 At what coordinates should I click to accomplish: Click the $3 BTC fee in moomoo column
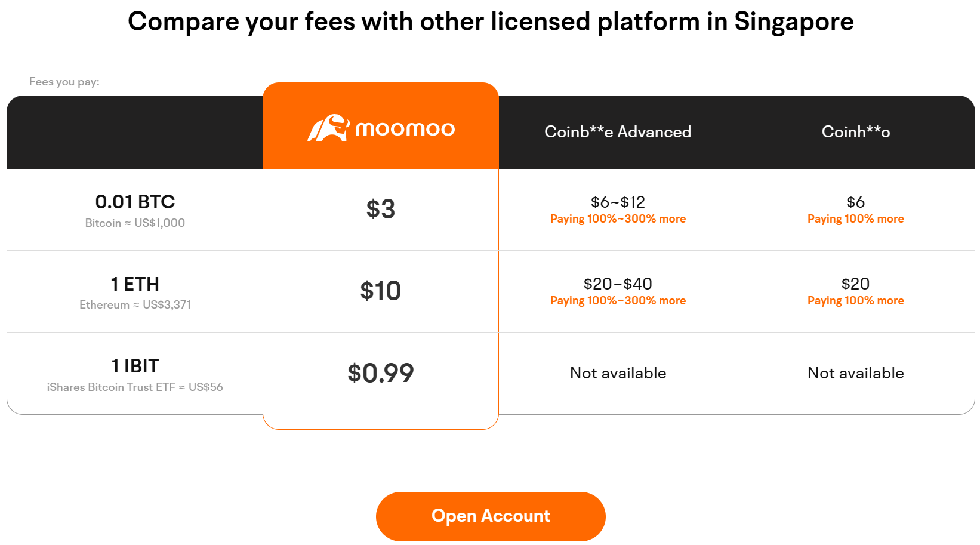(x=381, y=210)
